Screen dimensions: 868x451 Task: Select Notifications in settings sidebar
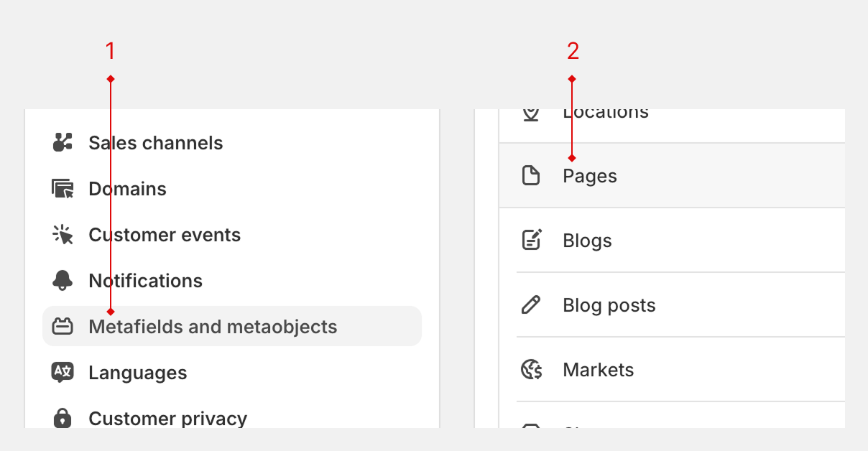145,281
